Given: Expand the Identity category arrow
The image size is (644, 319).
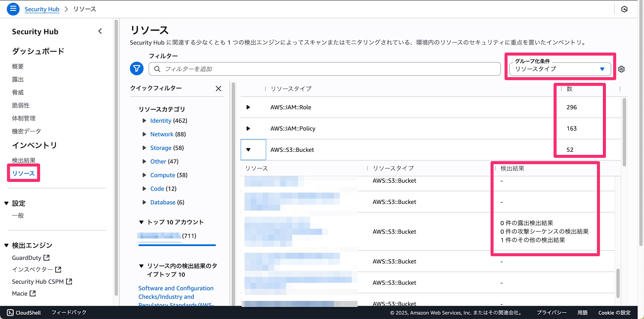Looking at the screenshot, I should pyautogui.click(x=144, y=121).
